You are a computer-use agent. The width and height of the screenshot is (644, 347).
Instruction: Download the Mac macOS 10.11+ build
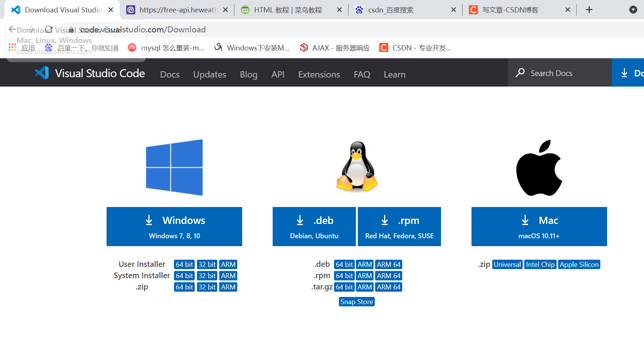[539, 227]
